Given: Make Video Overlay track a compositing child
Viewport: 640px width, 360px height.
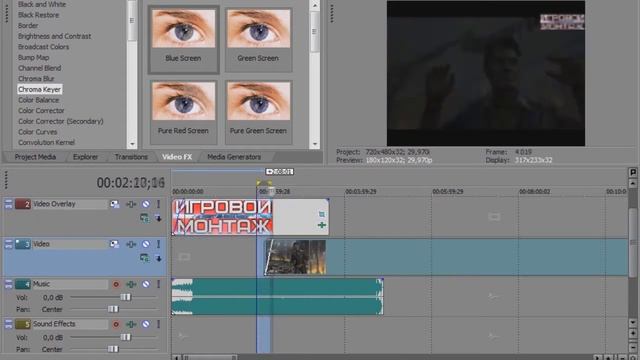Looking at the screenshot, I should [158, 218].
